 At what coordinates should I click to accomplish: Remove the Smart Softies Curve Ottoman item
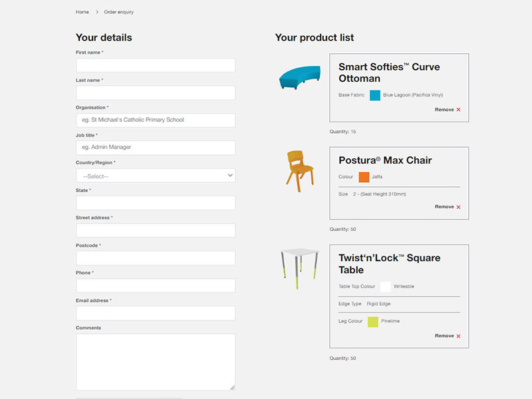point(448,110)
